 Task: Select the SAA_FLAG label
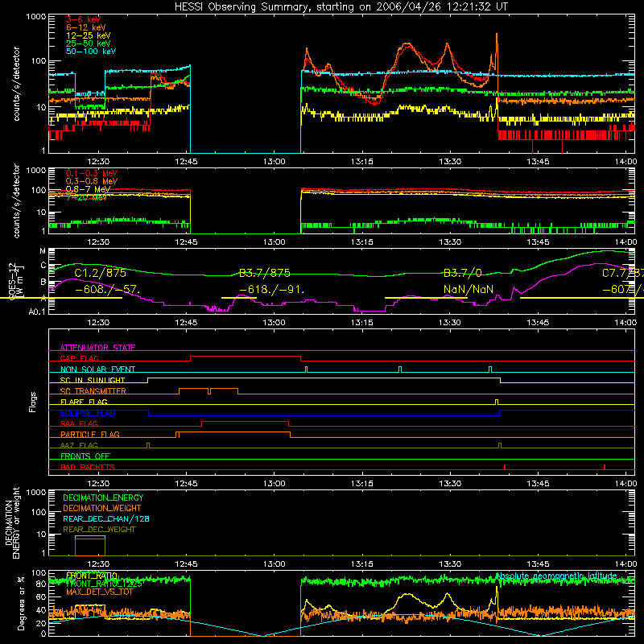[79, 423]
